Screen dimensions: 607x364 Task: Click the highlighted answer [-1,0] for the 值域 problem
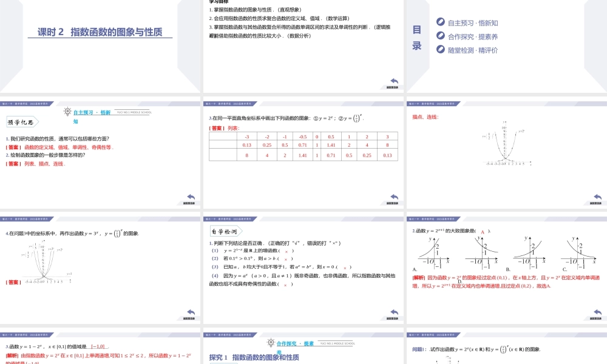pos(98,346)
